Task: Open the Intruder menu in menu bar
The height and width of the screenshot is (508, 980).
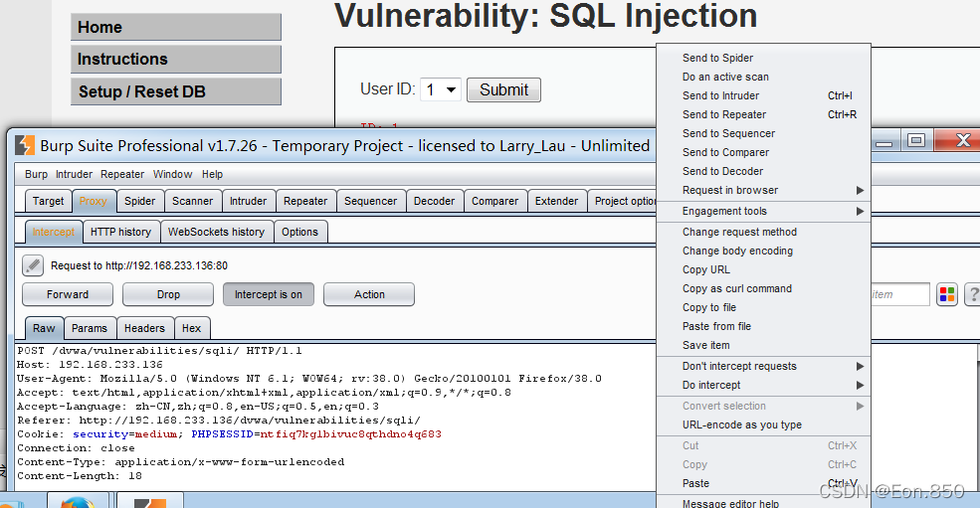Action: [x=74, y=174]
